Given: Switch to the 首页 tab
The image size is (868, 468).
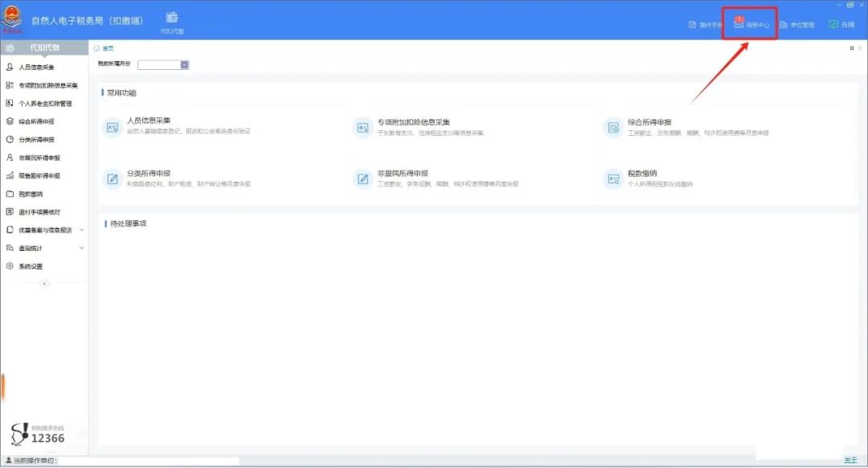Looking at the screenshot, I should [104, 49].
